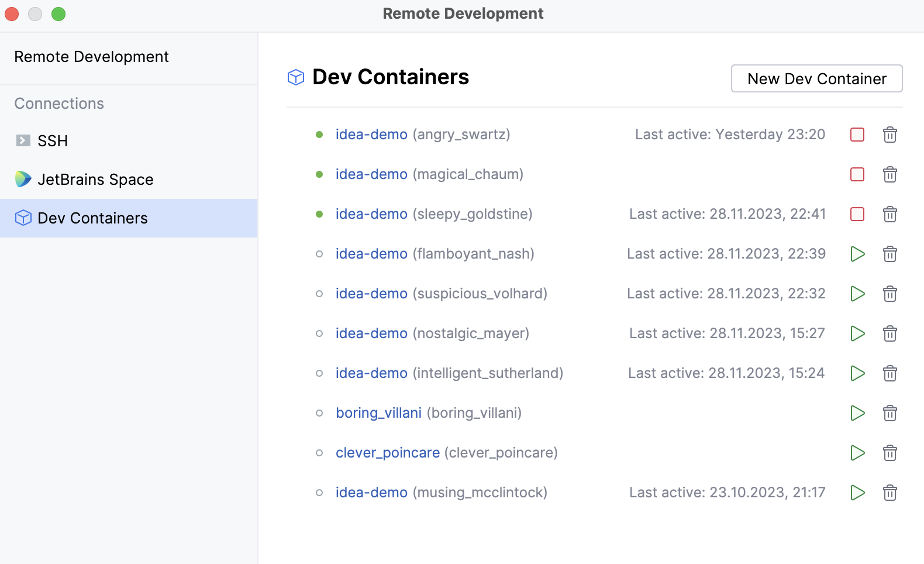Delete the suspicious_volhard container
Screen dimensions: 924x564
890,294
